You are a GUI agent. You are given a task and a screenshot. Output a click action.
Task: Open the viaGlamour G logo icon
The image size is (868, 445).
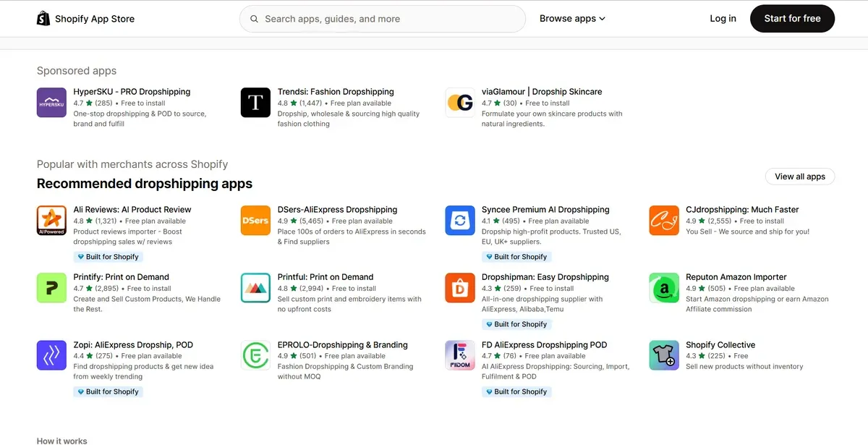459,103
